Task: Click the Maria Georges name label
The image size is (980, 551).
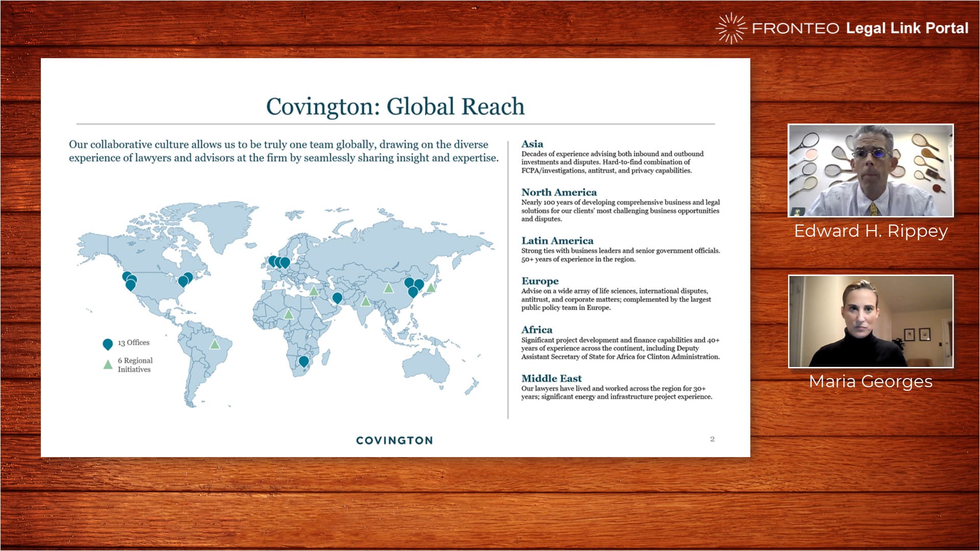Action: [871, 382]
